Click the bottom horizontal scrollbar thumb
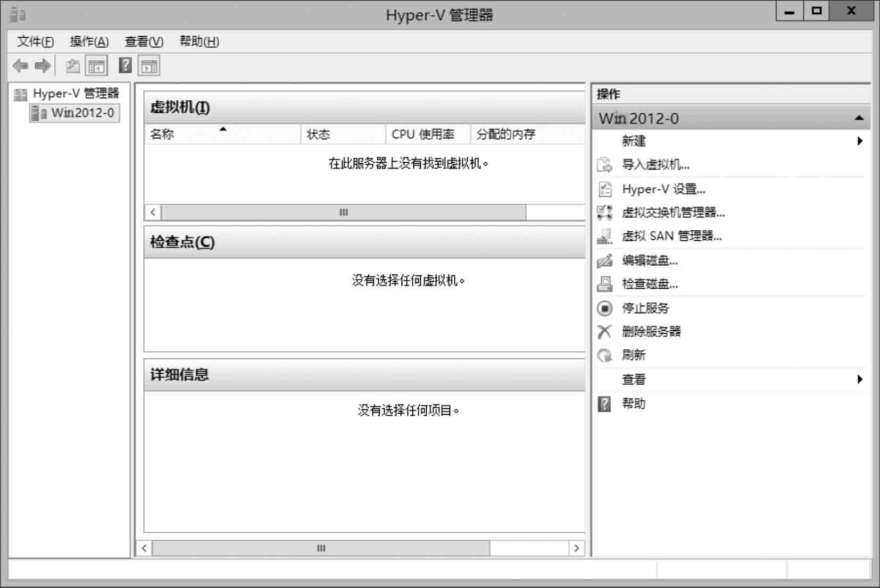This screenshot has width=880, height=588. (321, 548)
